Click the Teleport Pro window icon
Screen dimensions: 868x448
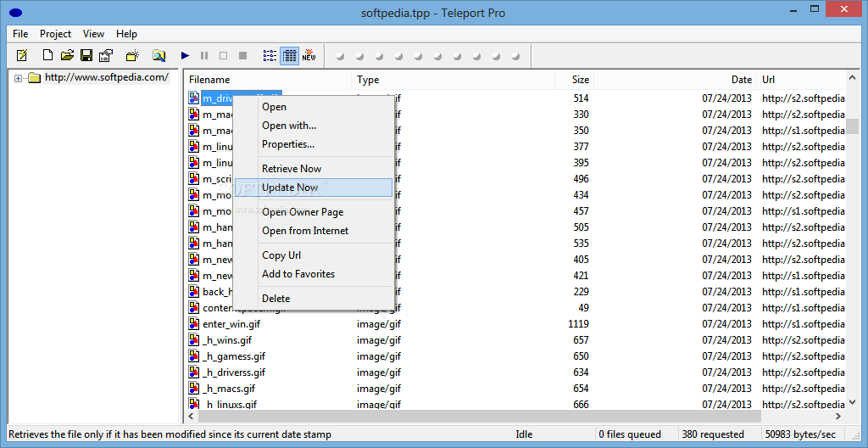[15, 13]
